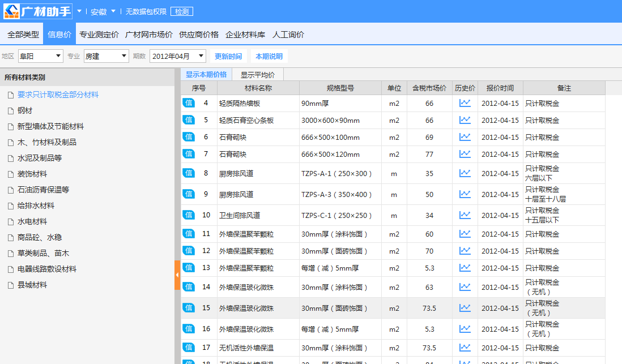This screenshot has height=364, width=622.
Task: Select category 商品砼、水稳
Action: point(39,238)
